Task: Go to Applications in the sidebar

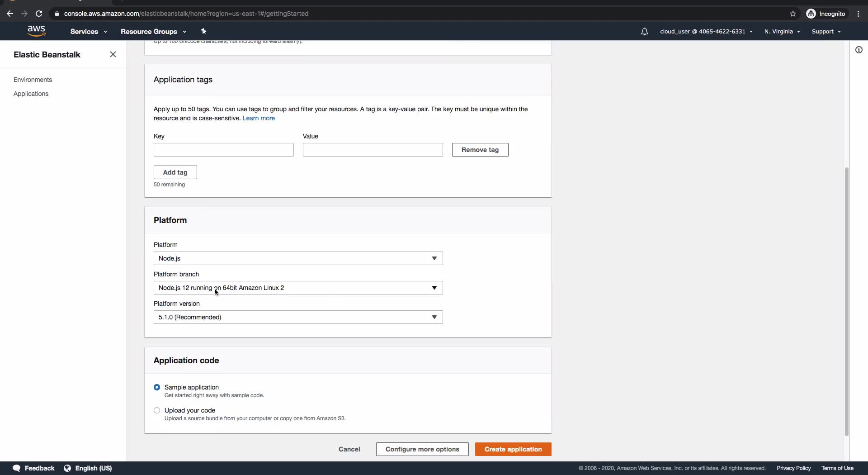Action: [31, 94]
